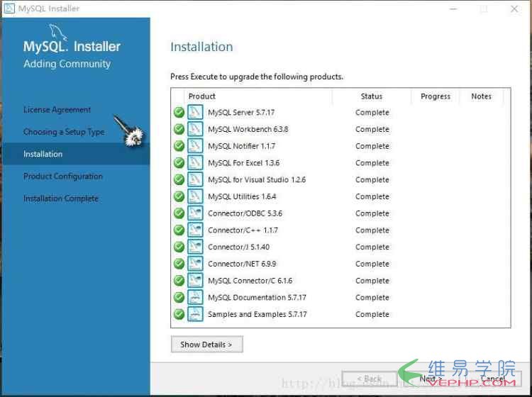Click the MySQL Utilities 1.6.4 product icon
This screenshot has height=397, width=532.
[x=195, y=196]
